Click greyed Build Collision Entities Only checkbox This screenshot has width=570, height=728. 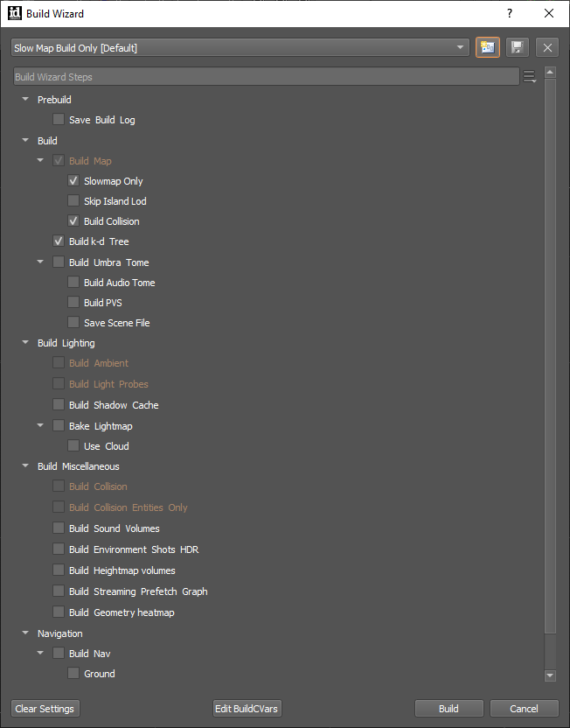pyautogui.click(x=59, y=507)
